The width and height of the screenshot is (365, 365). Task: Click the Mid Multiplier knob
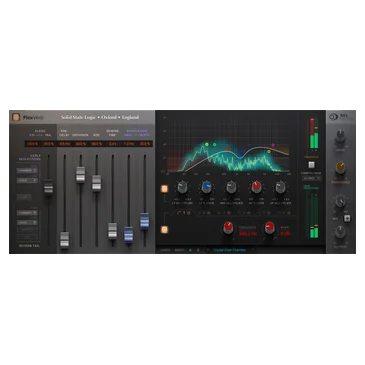click(x=231, y=188)
